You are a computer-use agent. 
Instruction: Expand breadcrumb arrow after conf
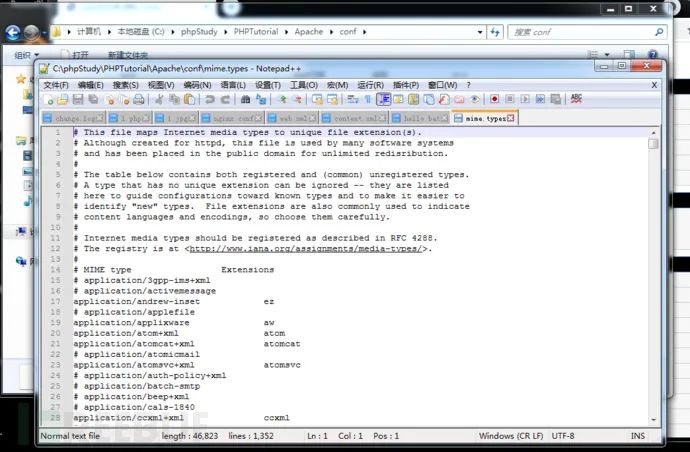[365, 32]
